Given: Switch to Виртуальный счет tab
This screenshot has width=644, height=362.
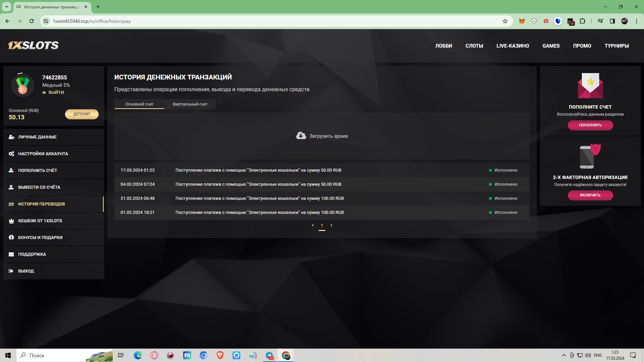Looking at the screenshot, I should tap(190, 104).
